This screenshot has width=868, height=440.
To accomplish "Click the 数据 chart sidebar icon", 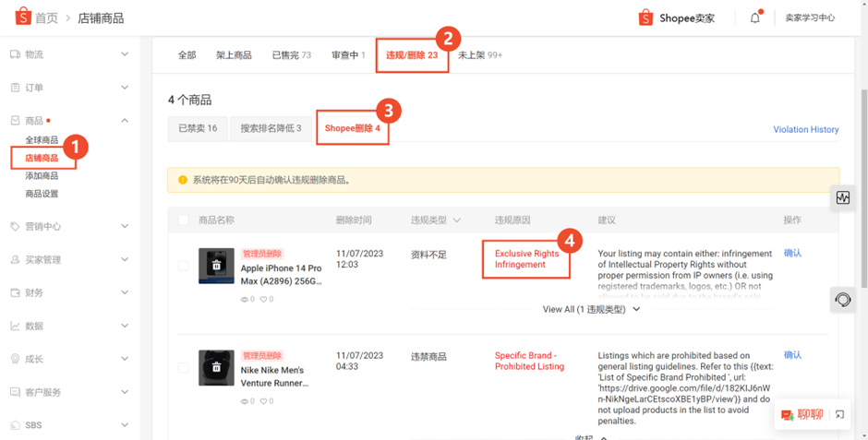I will (15, 327).
